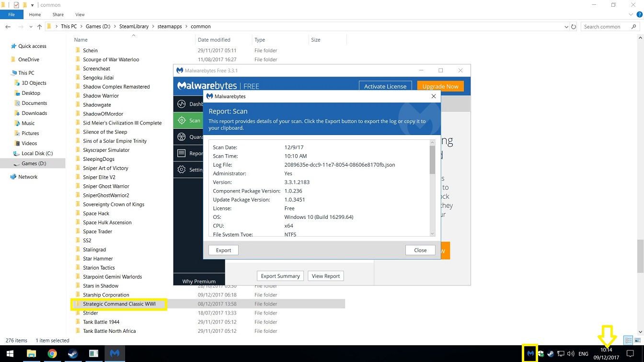Select the Sniper Elite V2 folder

click(99, 177)
